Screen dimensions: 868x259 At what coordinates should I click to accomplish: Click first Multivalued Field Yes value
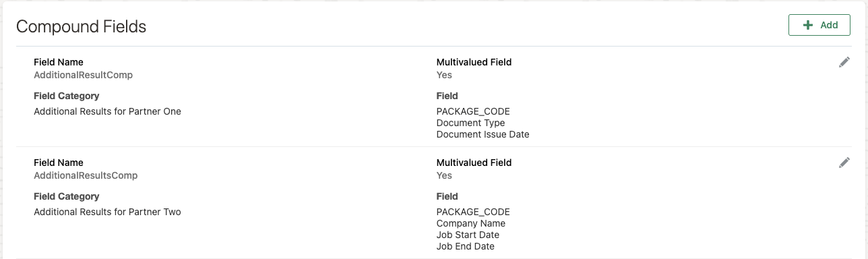click(x=444, y=75)
